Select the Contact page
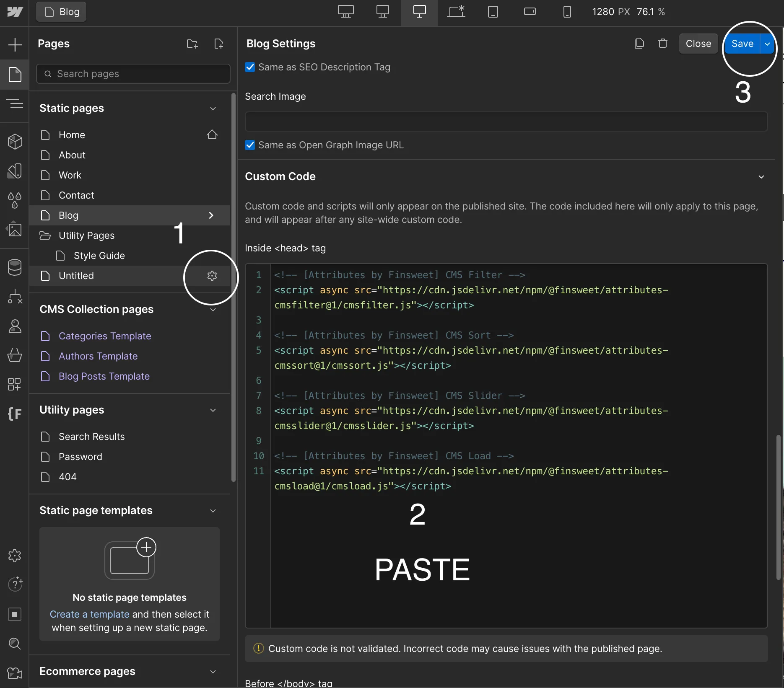Image resolution: width=784 pixels, height=688 pixels. 130,195
